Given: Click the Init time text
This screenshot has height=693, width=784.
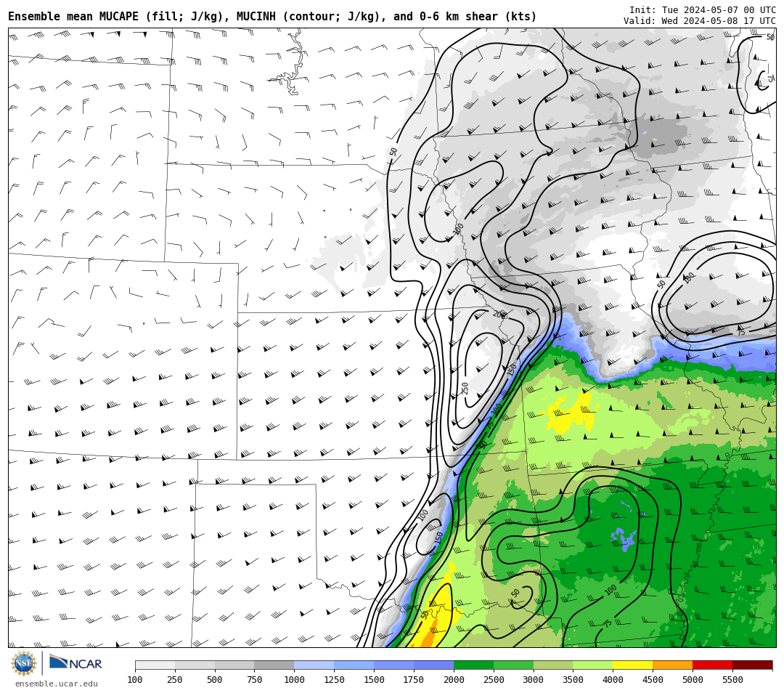Looking at the screenshot, I should 703,10.
